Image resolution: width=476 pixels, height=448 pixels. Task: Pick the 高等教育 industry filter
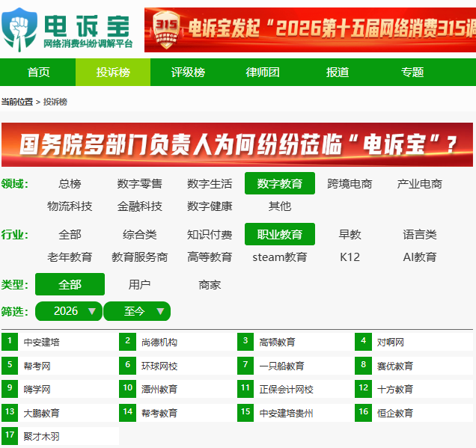pos(210,257)
